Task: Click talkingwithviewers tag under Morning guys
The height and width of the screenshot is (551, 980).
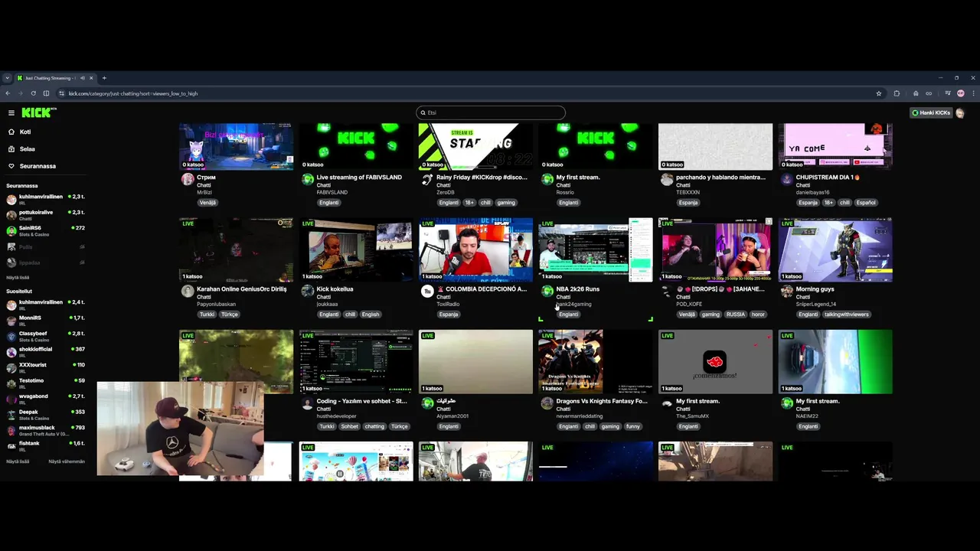Action: 847,315
